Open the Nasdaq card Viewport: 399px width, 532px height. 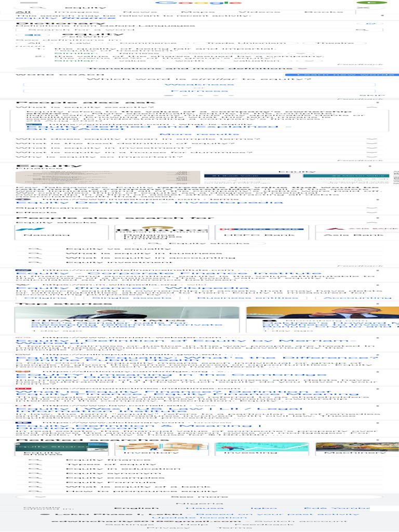coord(61,232)
